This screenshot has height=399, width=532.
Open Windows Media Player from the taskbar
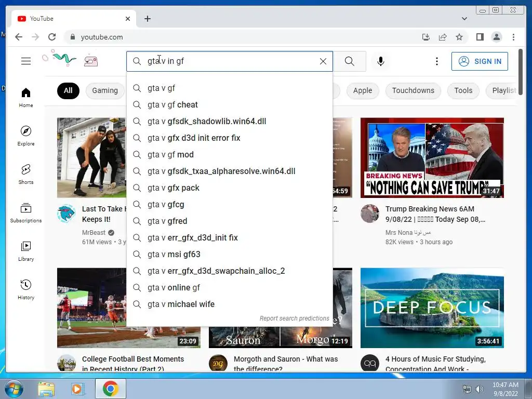(x=77, y=389)
